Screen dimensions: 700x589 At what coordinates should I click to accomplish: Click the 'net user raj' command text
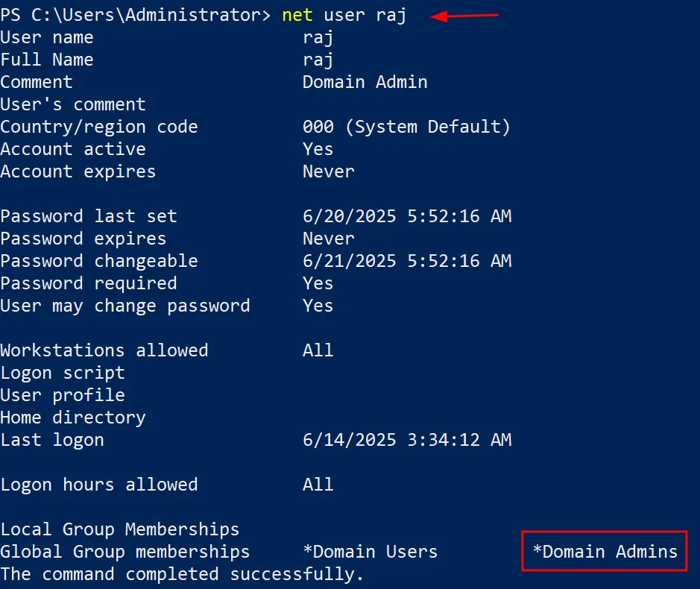[x=344, y=15]
